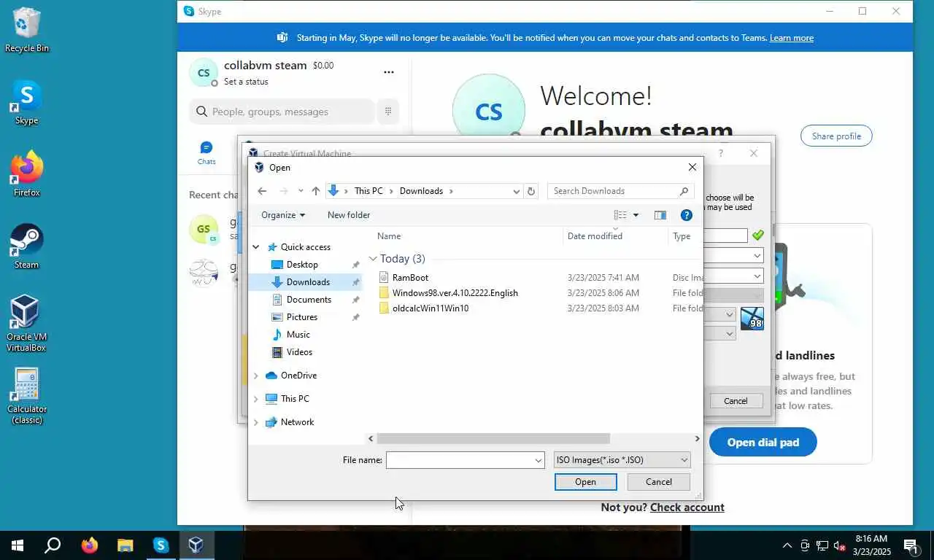
Task: Open the ISO Images file type dropdown
Action: (622, 460)
